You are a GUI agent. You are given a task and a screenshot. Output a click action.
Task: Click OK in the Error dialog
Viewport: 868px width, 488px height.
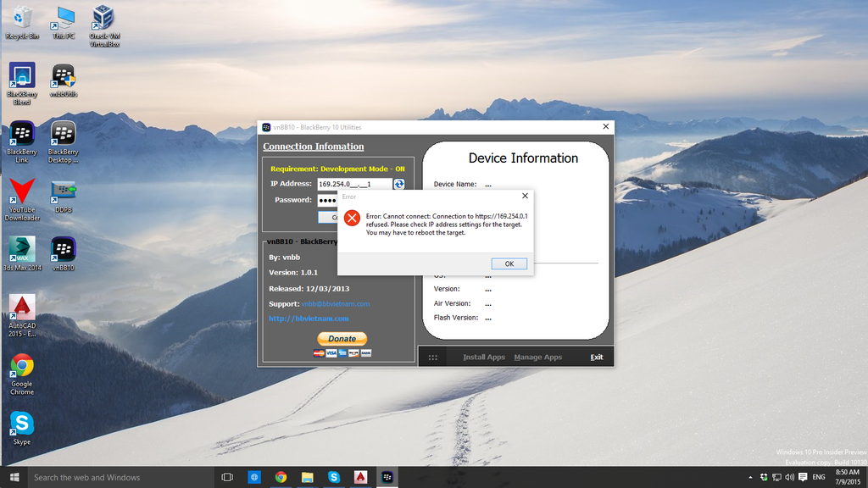pyautogui.click(x=509, y=264)
